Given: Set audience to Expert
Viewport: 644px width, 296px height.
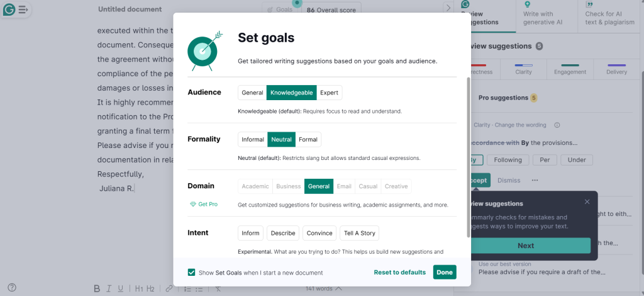Looking at the screenshot, I should point(329,93).
